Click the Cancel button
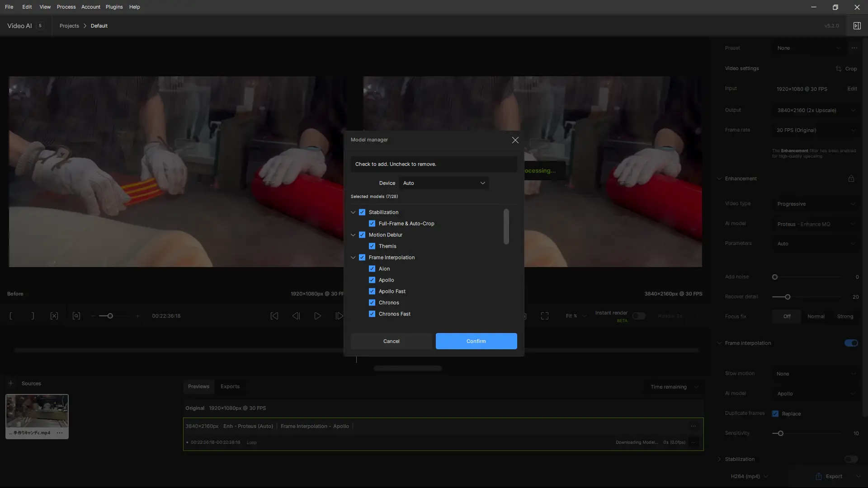The height and width of the screenshot is (488, 868). coord(391,341)
